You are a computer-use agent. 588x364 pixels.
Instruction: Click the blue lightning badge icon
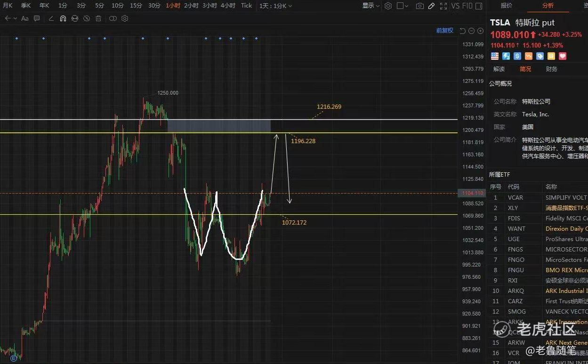506,56
